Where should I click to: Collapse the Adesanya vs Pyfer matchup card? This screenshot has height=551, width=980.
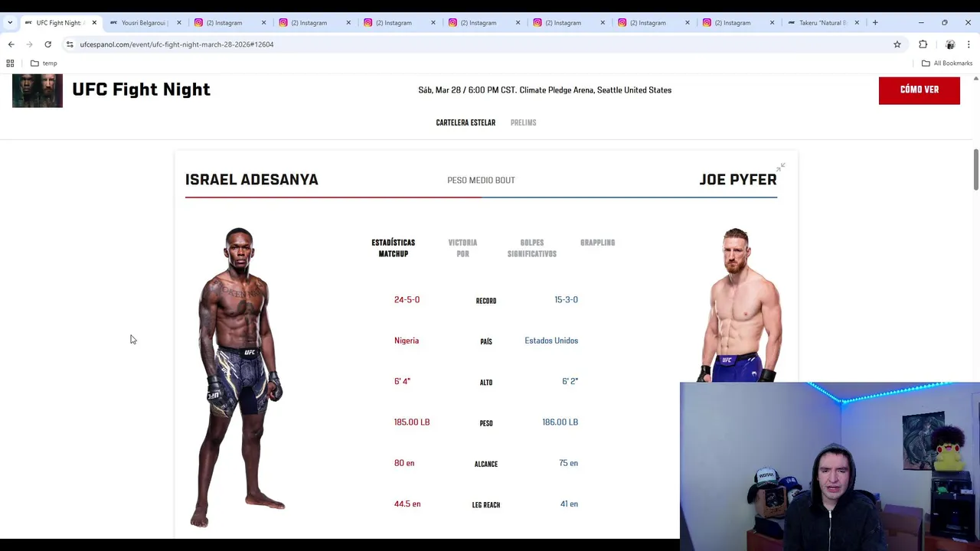coord(780,167)
